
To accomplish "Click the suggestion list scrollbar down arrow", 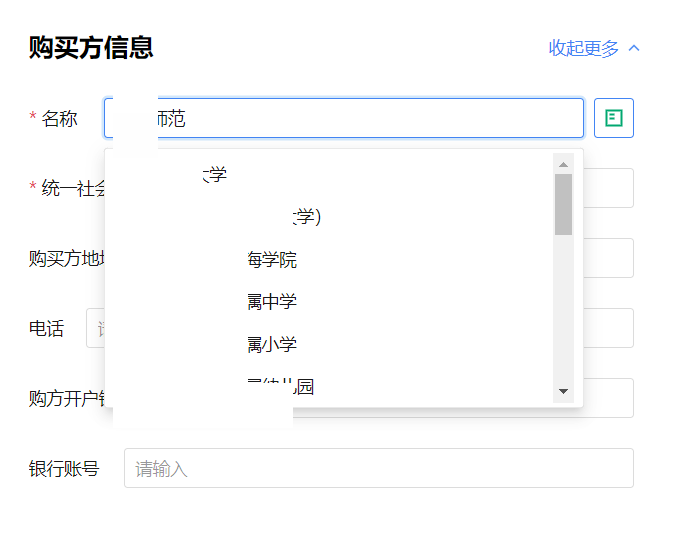I will (x=563, y=391).
